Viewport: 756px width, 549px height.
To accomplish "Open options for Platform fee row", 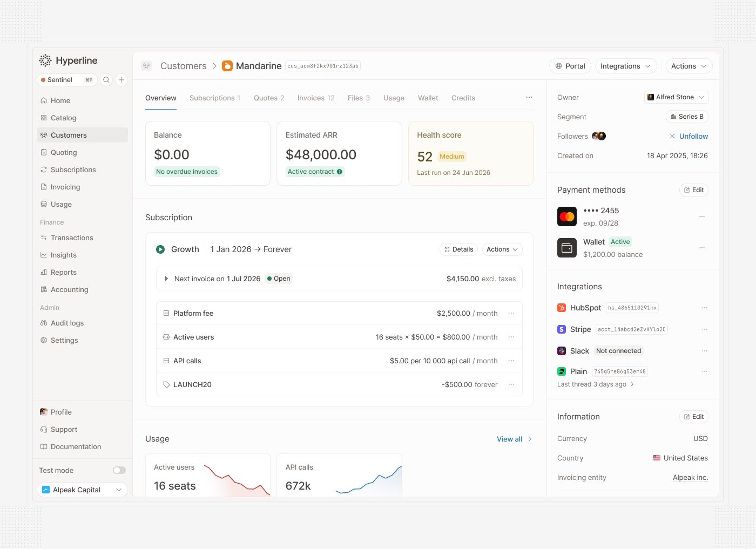I will 511,313.
